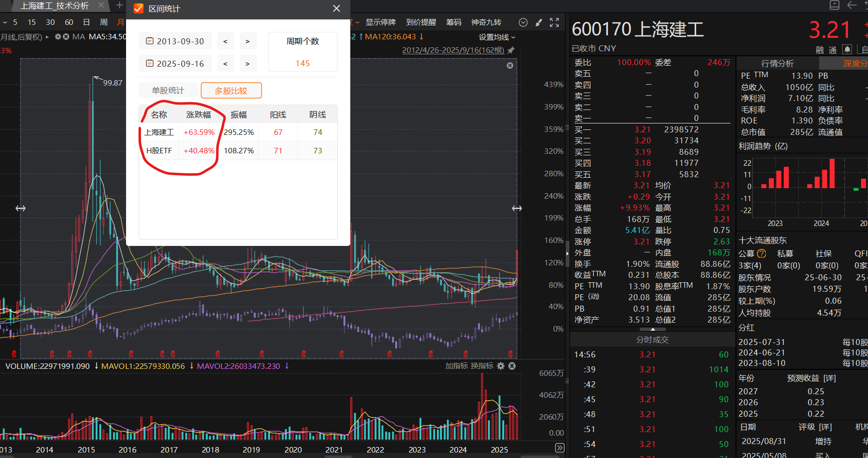This screenshot has height=458, width=868.
Task: Collapse side panel with splitter arrow
Action: 568,253
